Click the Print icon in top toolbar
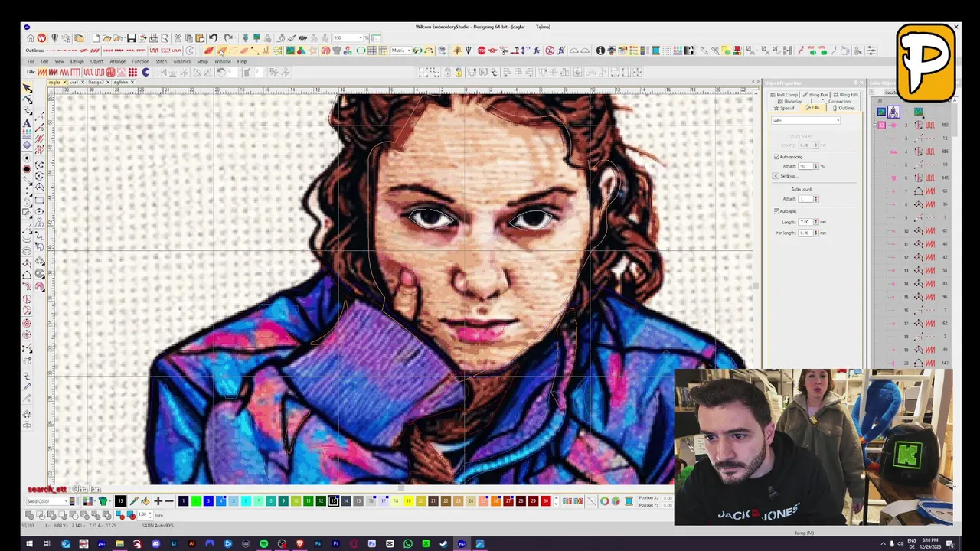 (x=154, y=37)
